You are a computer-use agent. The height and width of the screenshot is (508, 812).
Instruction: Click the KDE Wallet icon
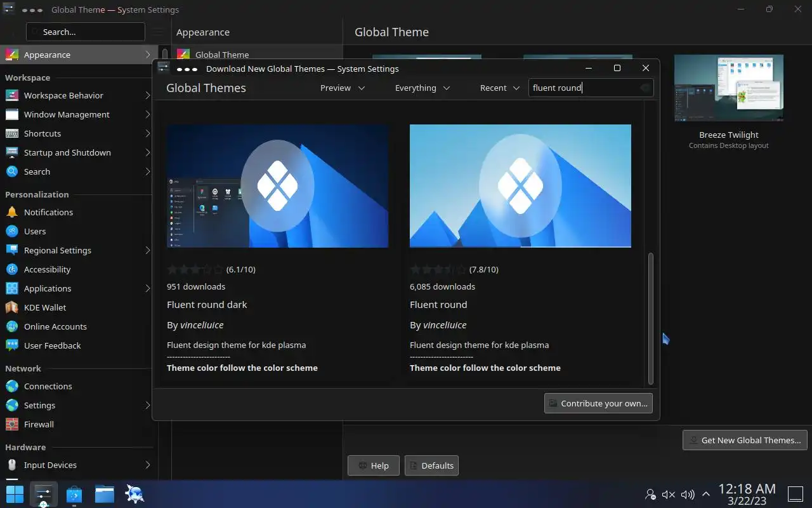click(x=12, y=307)
